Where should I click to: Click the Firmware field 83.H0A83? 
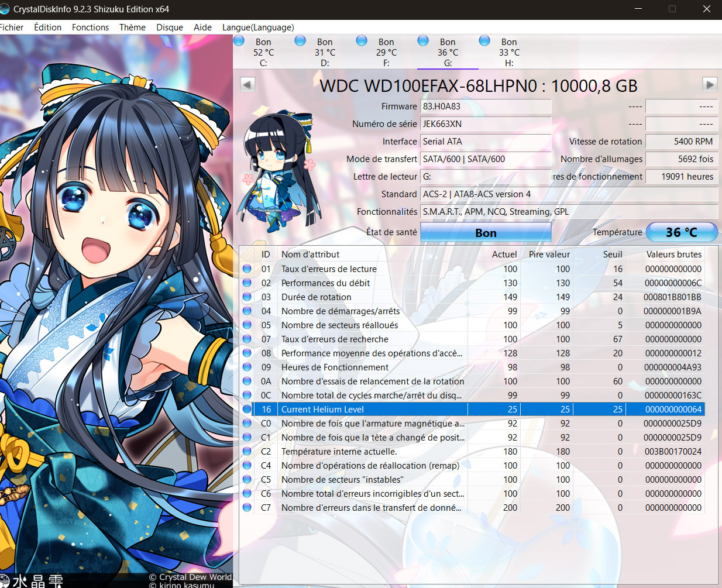(486, 106)
